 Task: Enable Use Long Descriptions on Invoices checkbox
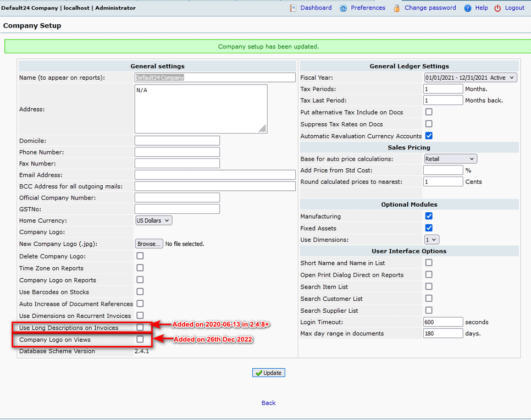pos(140,328)
